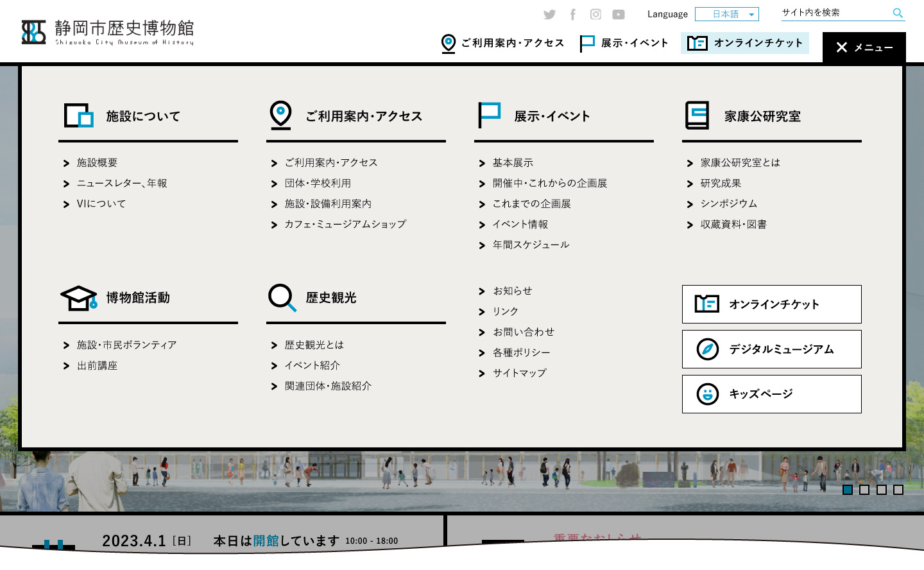Jump to the fourth slideshow indicator

click(898, 490)
